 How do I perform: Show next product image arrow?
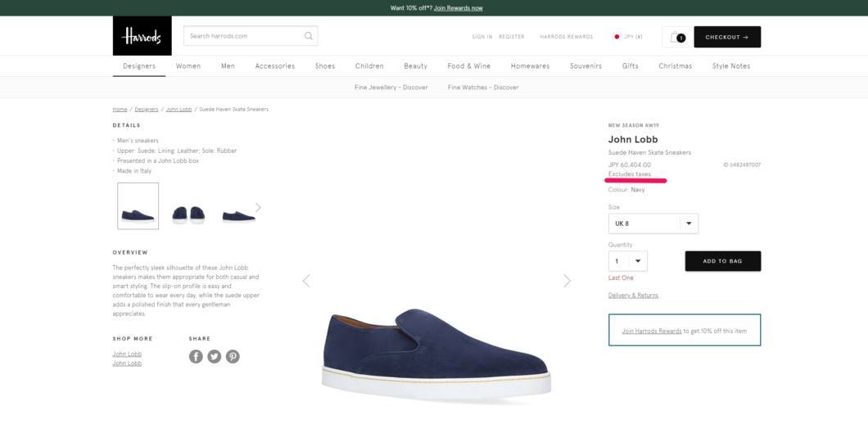(x=567, y=281)
